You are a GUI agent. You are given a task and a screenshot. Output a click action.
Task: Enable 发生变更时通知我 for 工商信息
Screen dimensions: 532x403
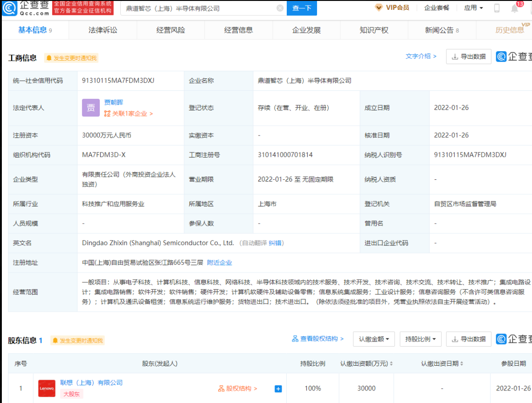[x=71, y=58]
